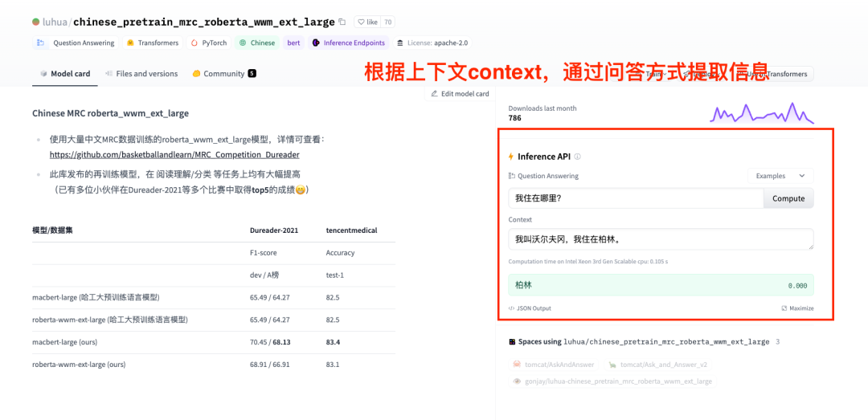Click the 83.4 accuracy cell

pos(333,342)
